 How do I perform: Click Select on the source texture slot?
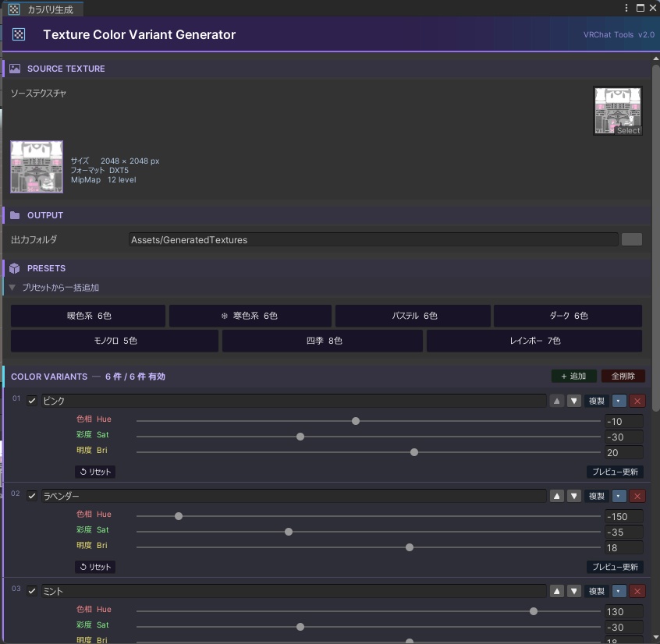[628, 130]
